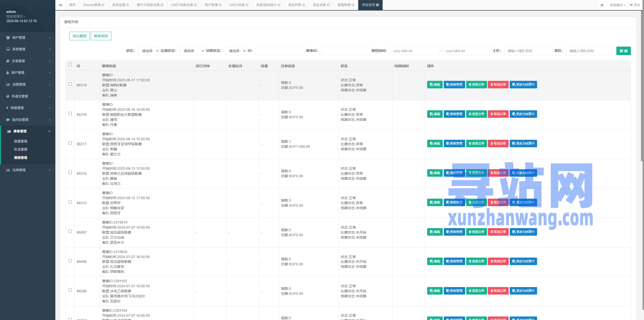The height and width of the screenshot is (320, 644).
Task: Click 查看注单 for match 86317
Action: pyautogui.click(x=476, y=144)
